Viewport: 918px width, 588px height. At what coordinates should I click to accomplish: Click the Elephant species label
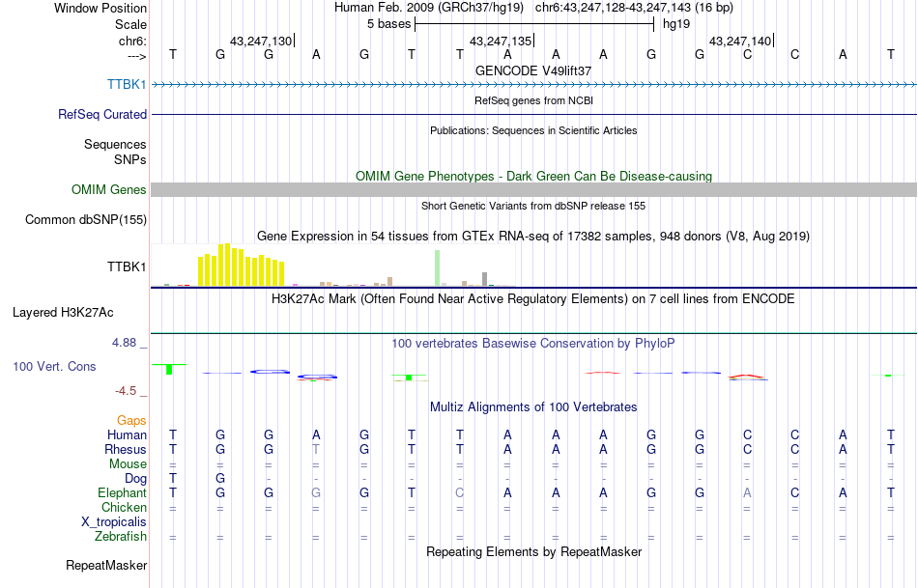click(x=123, y=492)
